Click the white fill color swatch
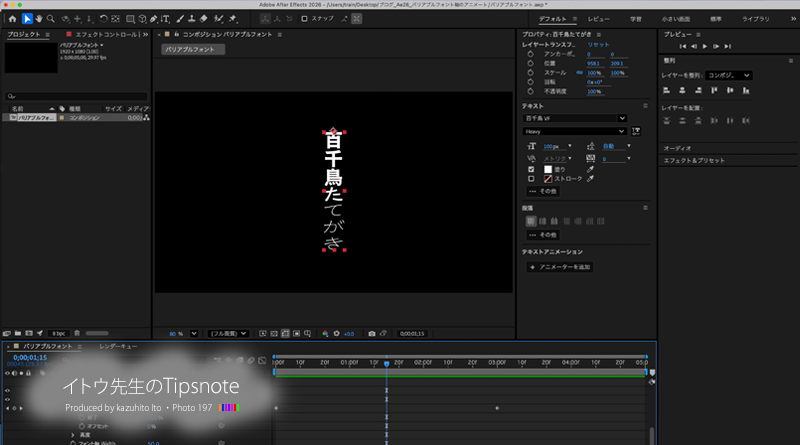The width and height of the screenshot is (800, 445). (546, 169)
